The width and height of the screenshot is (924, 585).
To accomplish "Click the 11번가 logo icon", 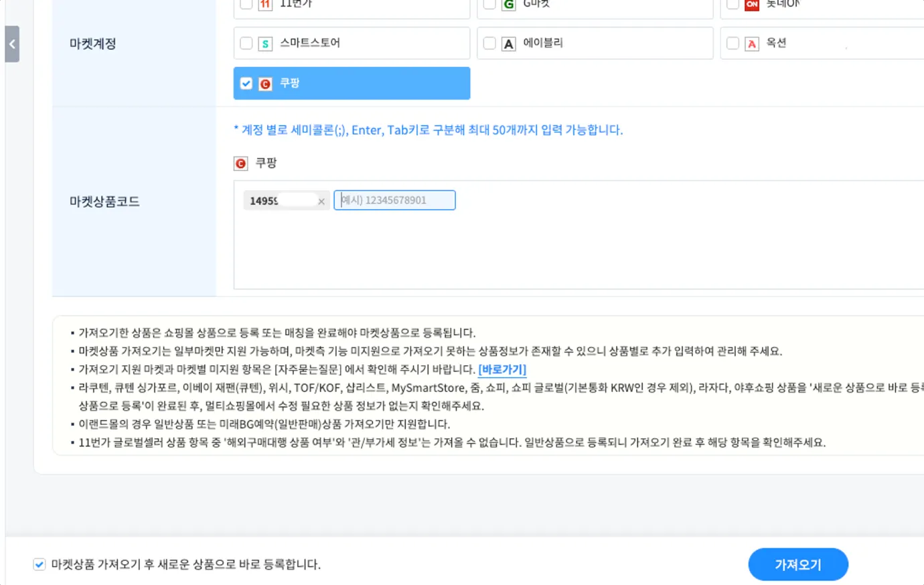I will [266, 4].
